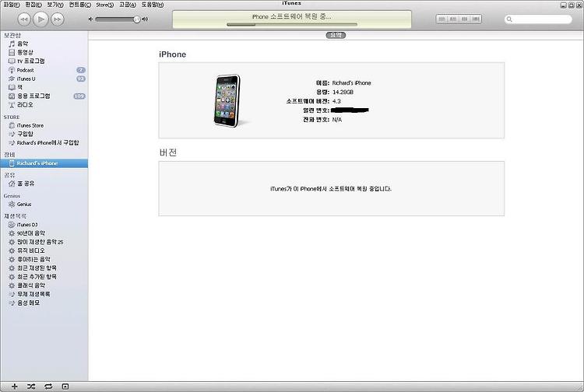Click the 14.28GB capacity value
Screen dimensions: 584x392
tap(343, 92)
